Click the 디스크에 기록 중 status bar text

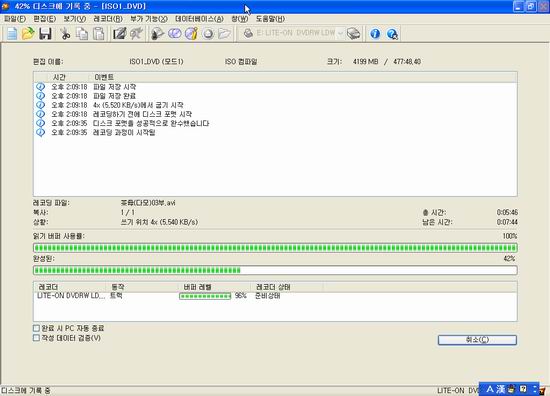point(26,390)
